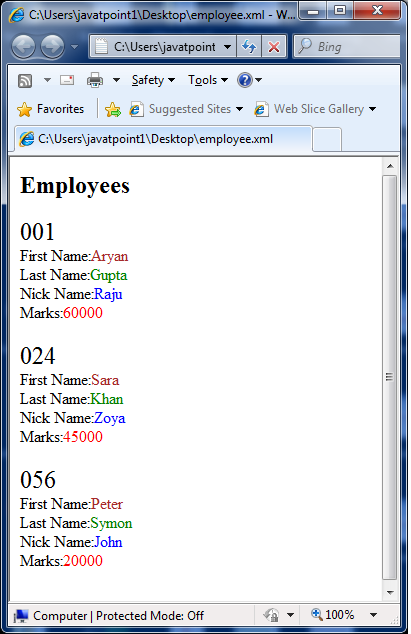Click the Read Mail envelope icon
The height and width of the screenshot is (634, 411).
(67, 80)
